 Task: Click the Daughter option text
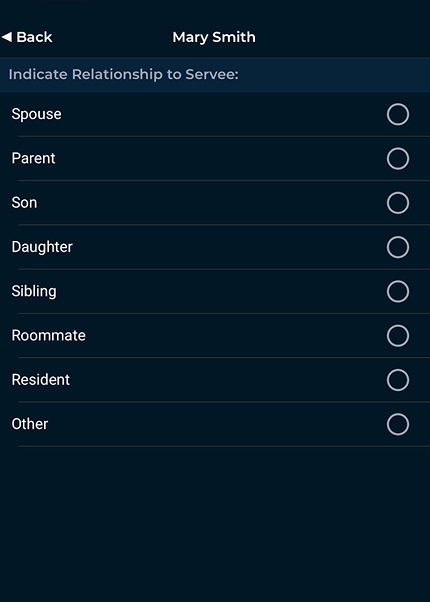(42, 247)
